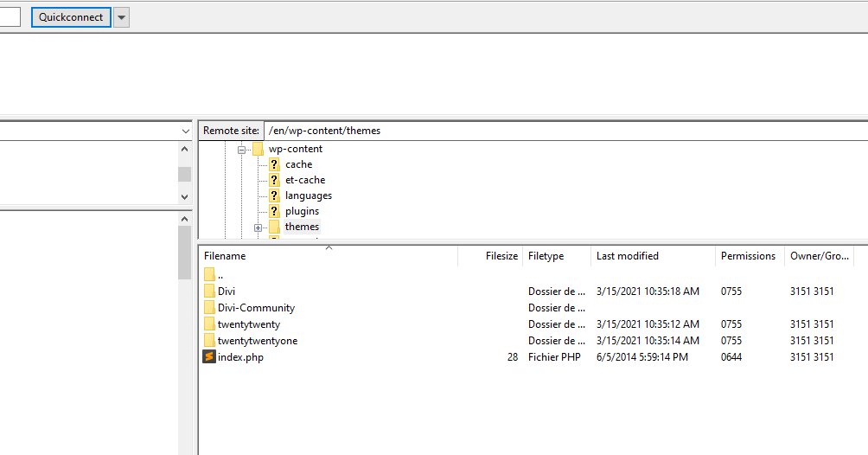Select the Divi folder icon
Screen dimensions: 868x455
click(x=209, y=292)
